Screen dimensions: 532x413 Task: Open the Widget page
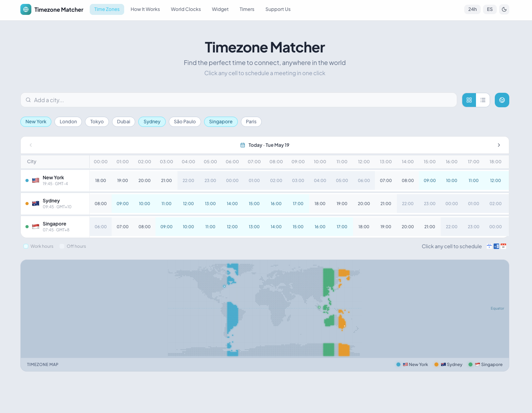(220, 9)
